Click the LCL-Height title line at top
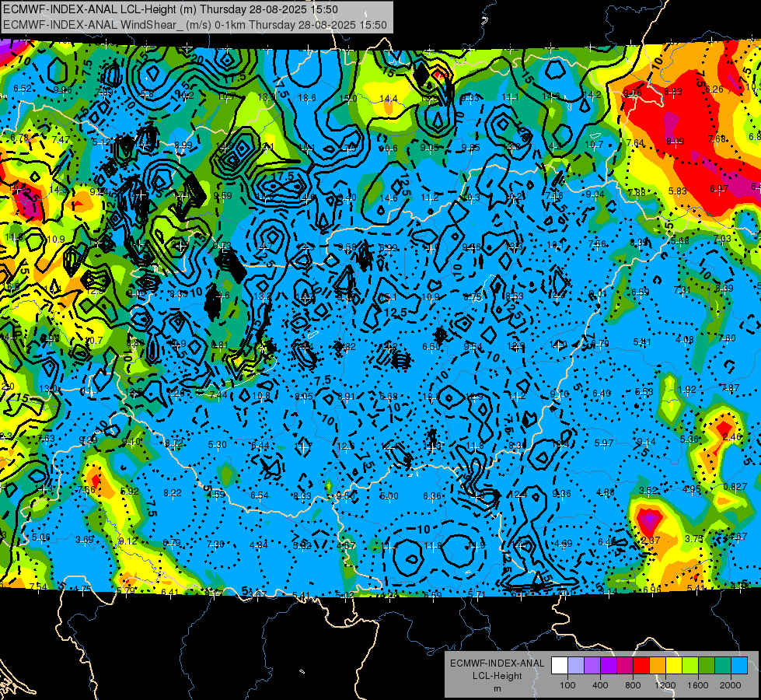This screenshot has width=761, height=700. (x=170, y=9)
